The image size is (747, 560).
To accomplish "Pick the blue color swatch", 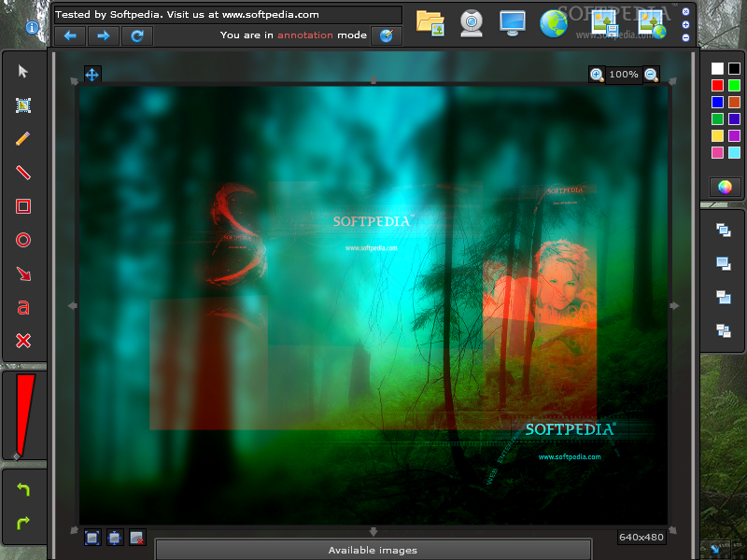I will click(x=717, y=102).
